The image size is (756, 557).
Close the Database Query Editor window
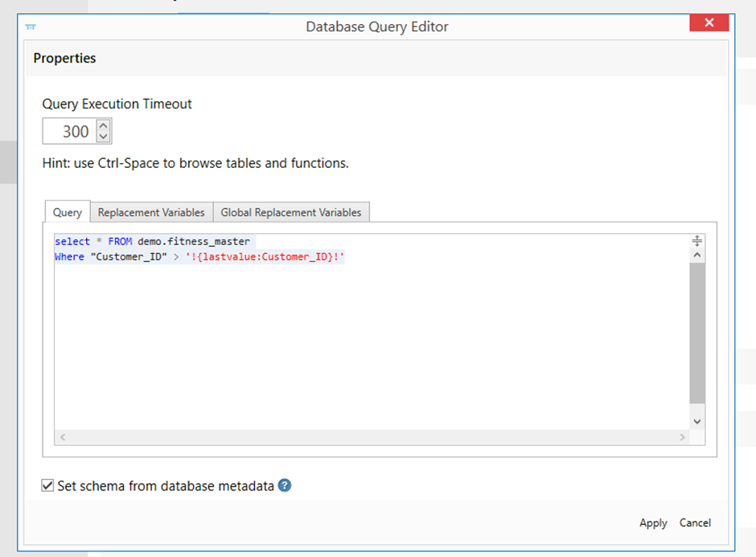click(x=709, y=23)
